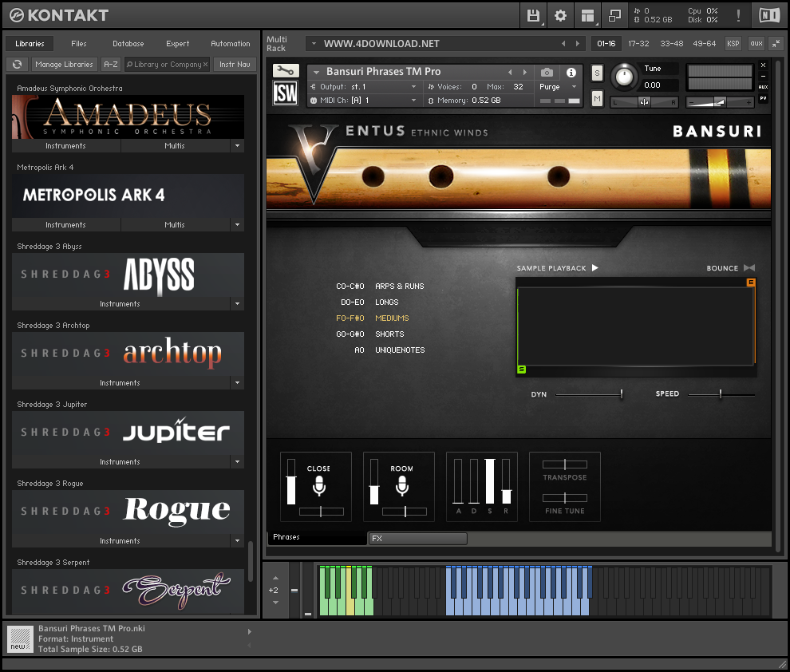Select next multi rack arrow

(578, 44)
